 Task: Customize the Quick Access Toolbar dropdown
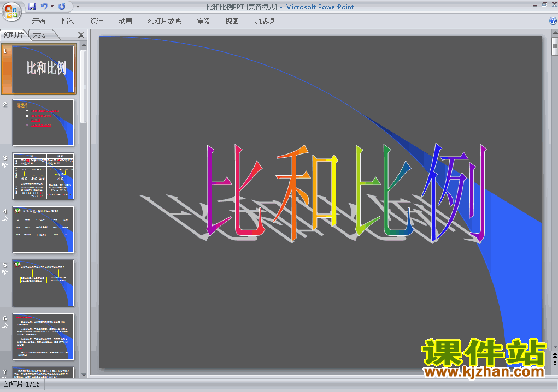pos(78,7)
